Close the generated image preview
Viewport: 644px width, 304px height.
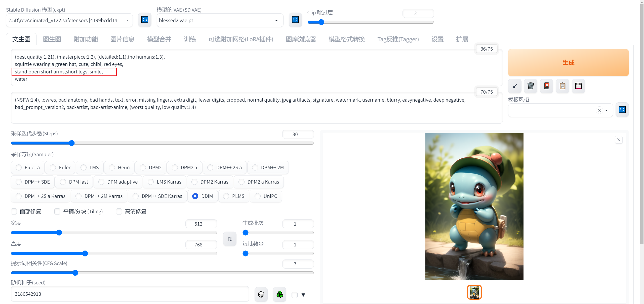(619, 140)
